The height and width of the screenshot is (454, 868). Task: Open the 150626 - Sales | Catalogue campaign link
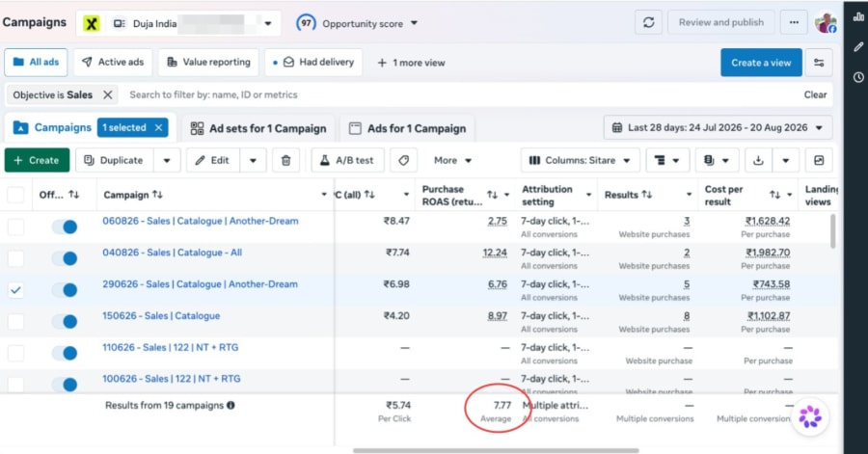coord(161,316)
